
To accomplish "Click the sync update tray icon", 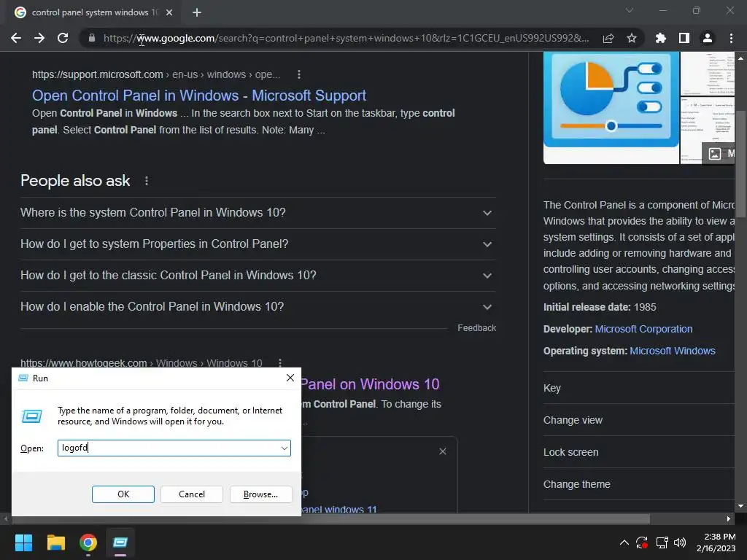I will click(642, 542).
